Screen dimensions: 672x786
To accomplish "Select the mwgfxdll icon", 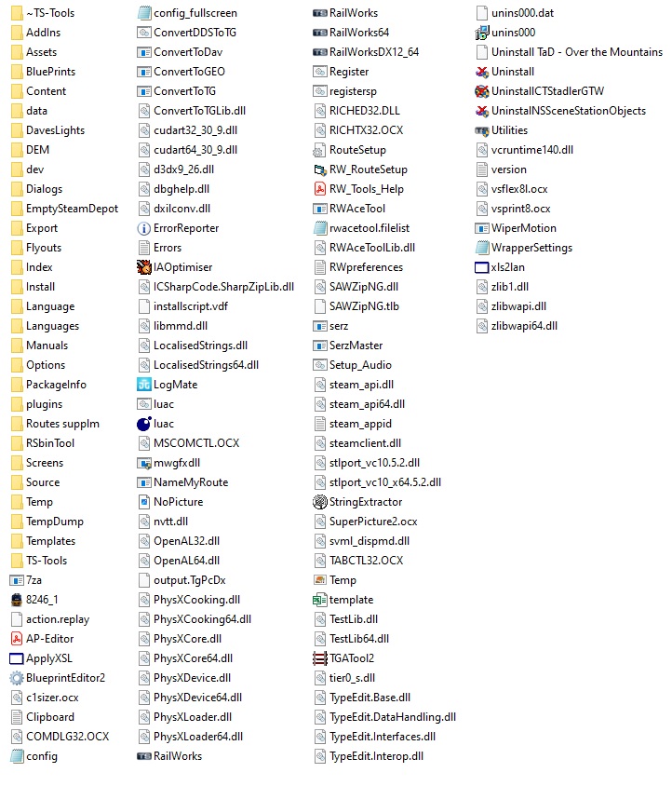I will click(144, 463).
